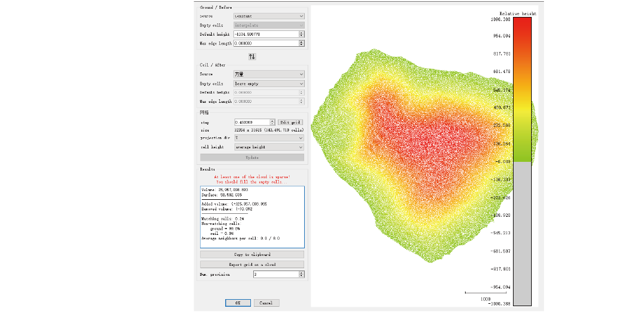Expand the Ceil Empty cells dropdown
This screenshot has height=312, width=644.
[x=268, y=84]
